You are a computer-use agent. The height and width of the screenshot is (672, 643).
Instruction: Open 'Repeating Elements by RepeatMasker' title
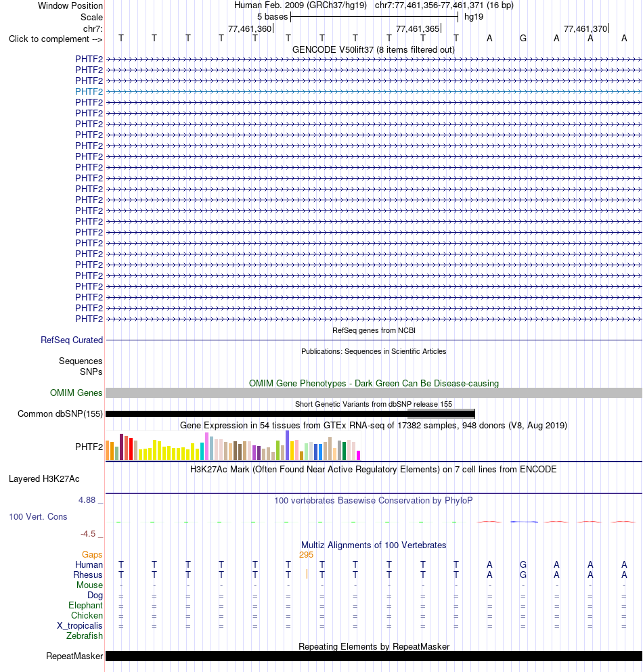pos(374,646)
